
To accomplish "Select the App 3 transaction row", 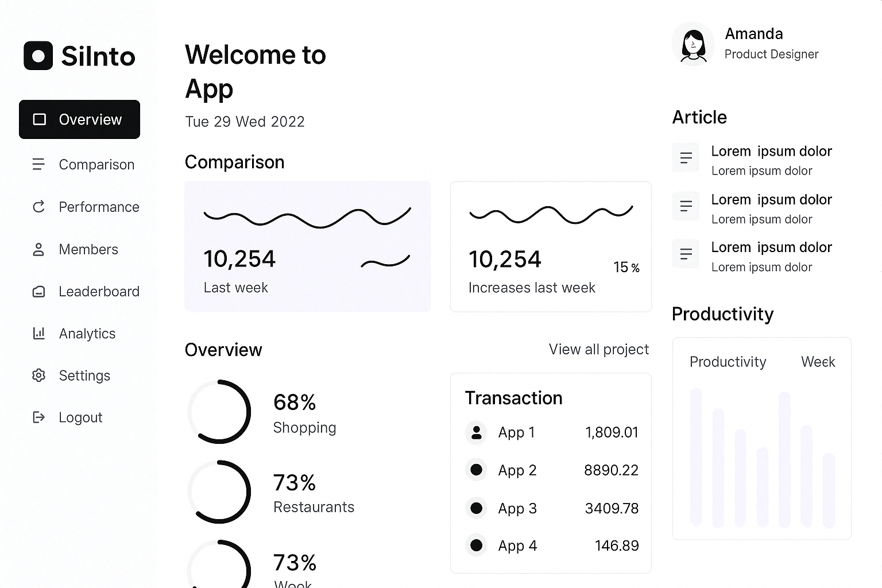I will click(x=551, y=508).
